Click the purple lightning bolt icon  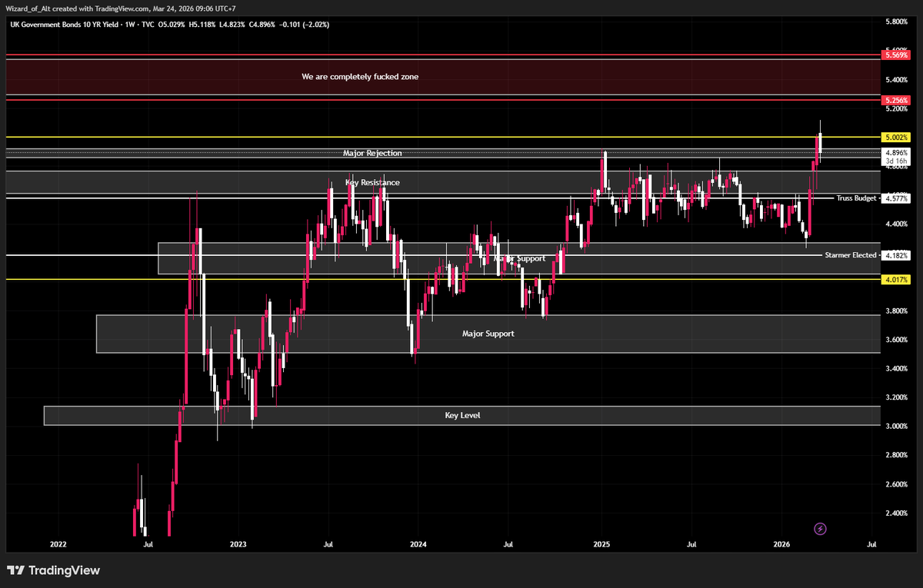[820, 529]
